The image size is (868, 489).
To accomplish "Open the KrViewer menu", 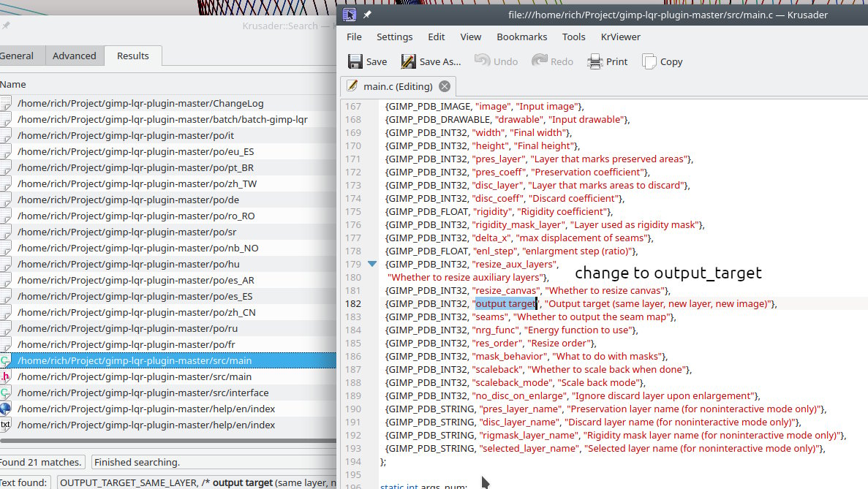I will (x=620, y=37).
